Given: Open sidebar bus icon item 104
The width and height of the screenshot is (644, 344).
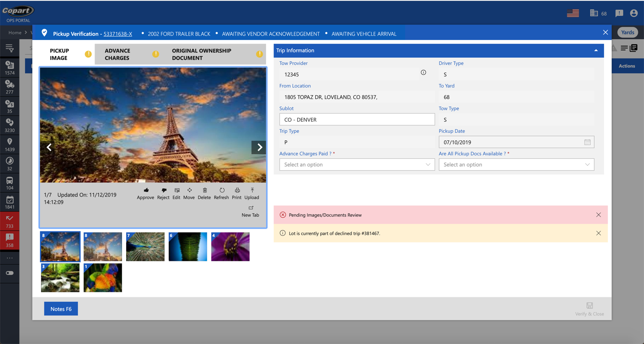Looking at the screenshot, I should 10,183.
